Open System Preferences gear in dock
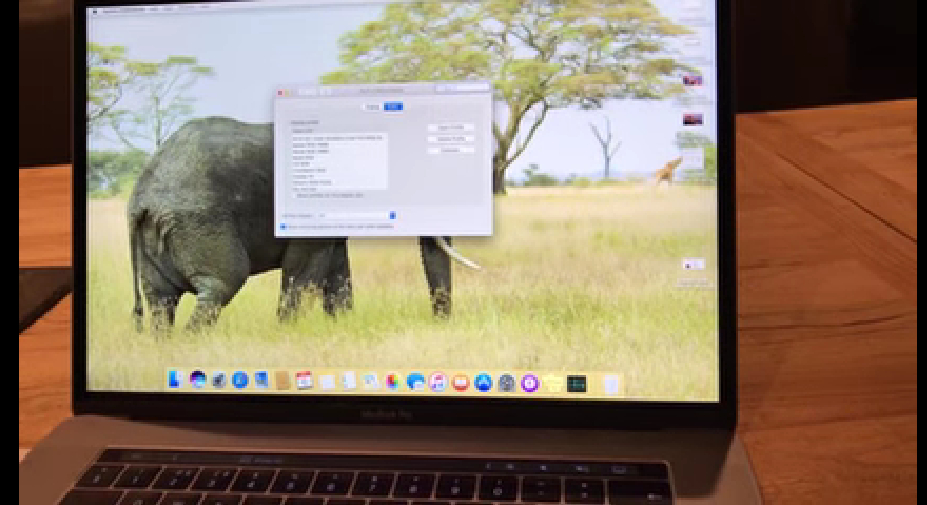This screenshot has height=505, width=927. 507,383
